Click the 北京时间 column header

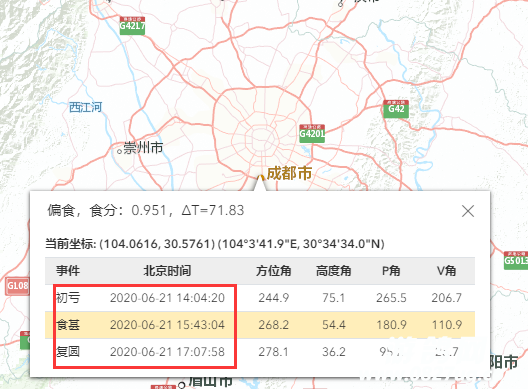(167, 271)
